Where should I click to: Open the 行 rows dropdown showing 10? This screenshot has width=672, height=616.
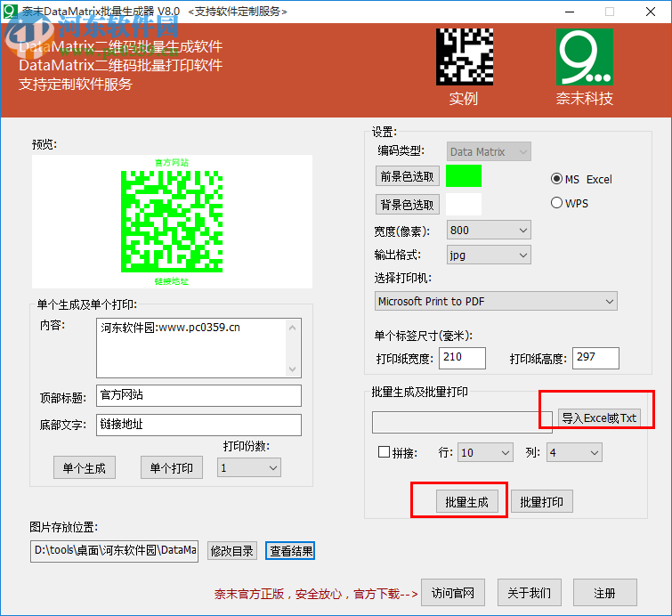pyautogui.click(x=485, y=453)
